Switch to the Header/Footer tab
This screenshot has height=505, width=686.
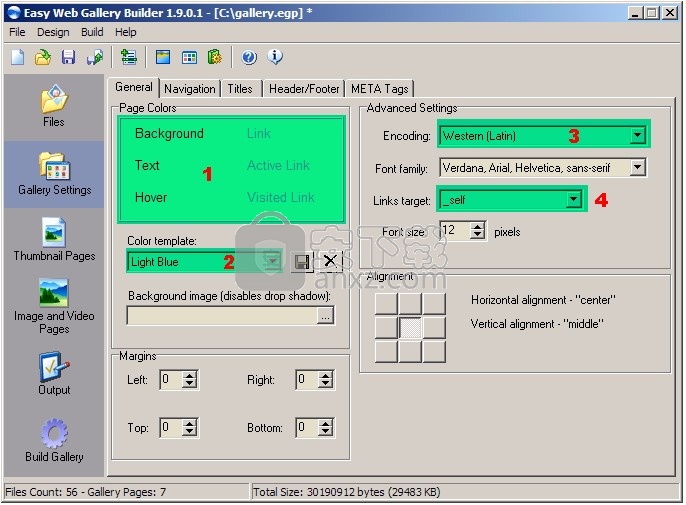[304, 89]
